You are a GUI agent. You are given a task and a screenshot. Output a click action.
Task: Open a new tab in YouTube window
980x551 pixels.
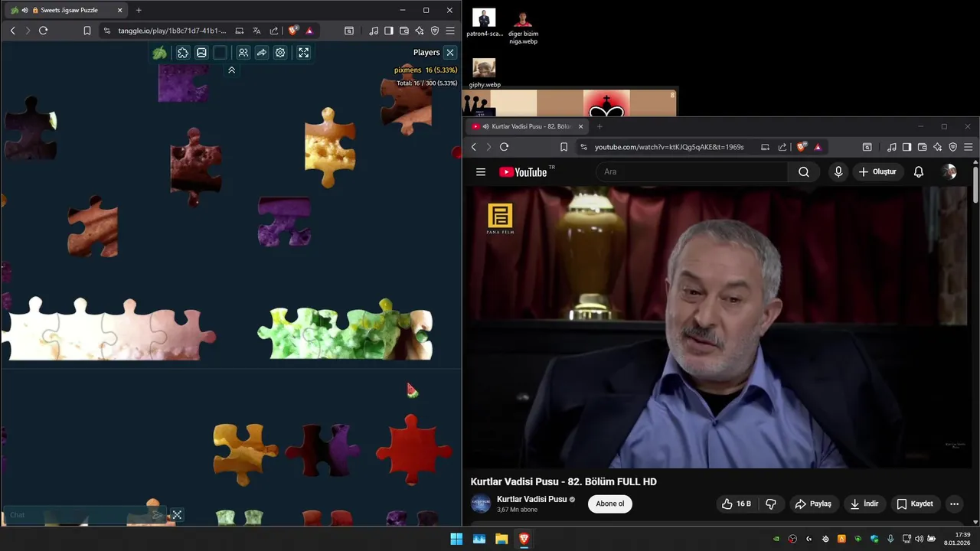(599, 126)
